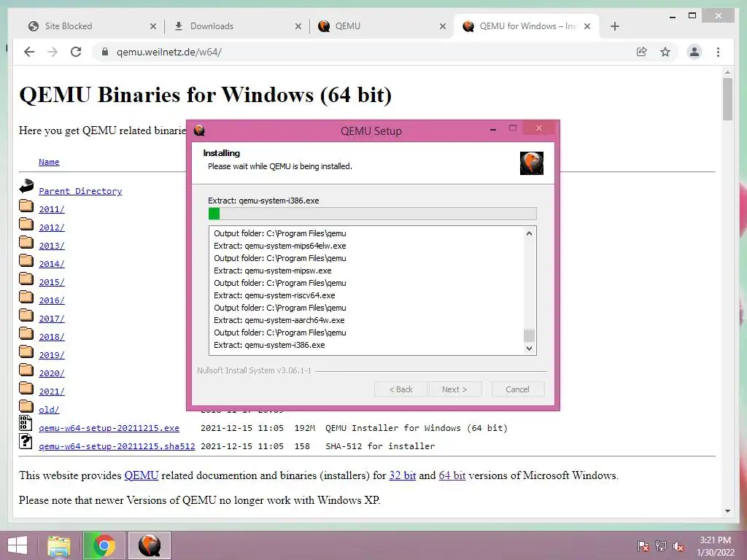The height and width of the screenshot is (560, 747).
Task: Click the muted volume tray icon
Action: coord(678,546)
